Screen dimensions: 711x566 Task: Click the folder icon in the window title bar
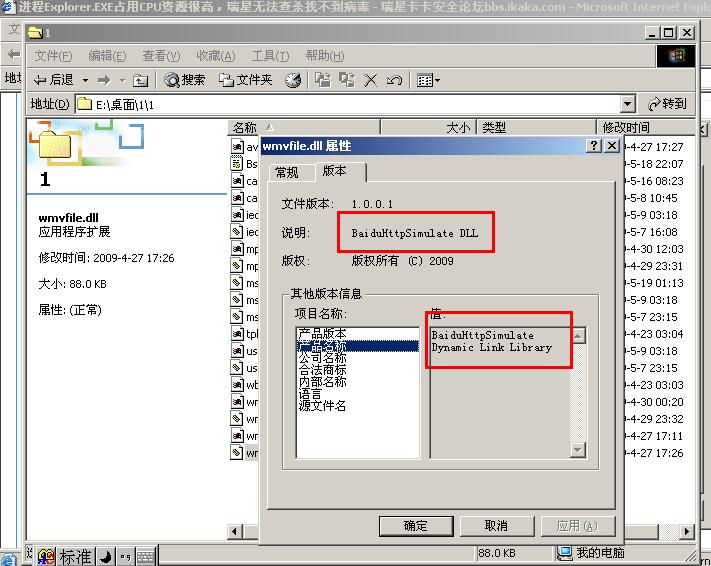pos(35,32)
